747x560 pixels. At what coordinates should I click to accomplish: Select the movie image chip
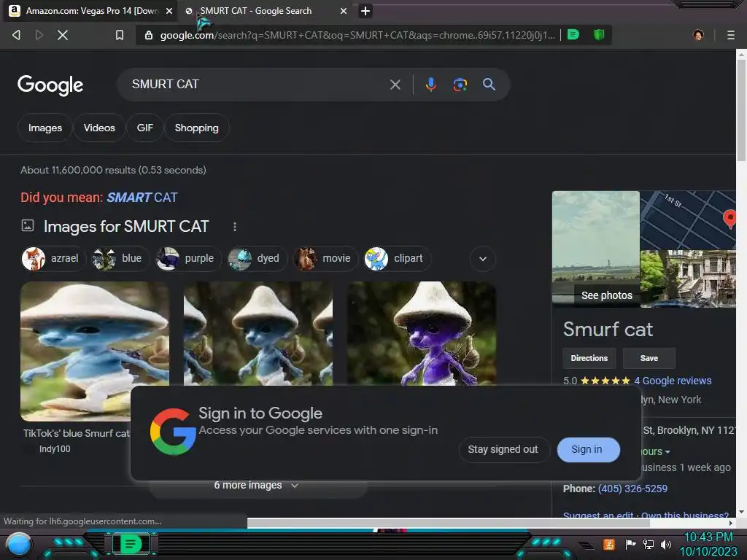pos(325,259)
